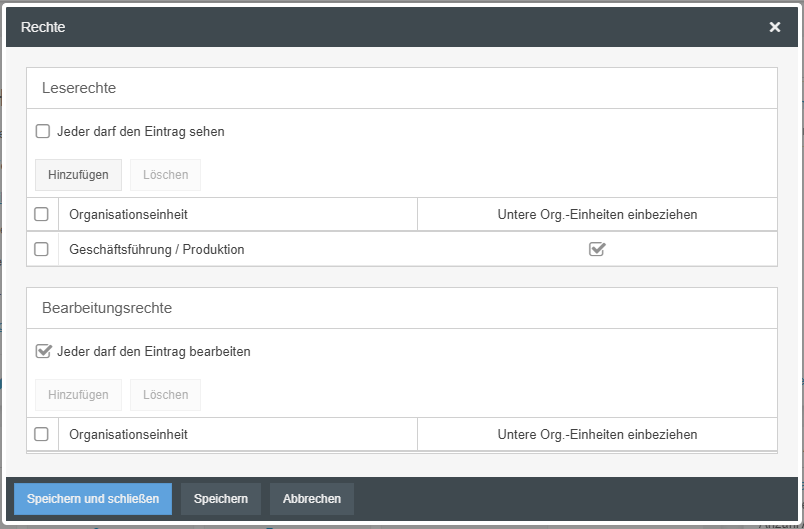Sort Leserechte by the Organisationseinheit column
The width and height of the screenshot is (804, 529).
[128, 214]
